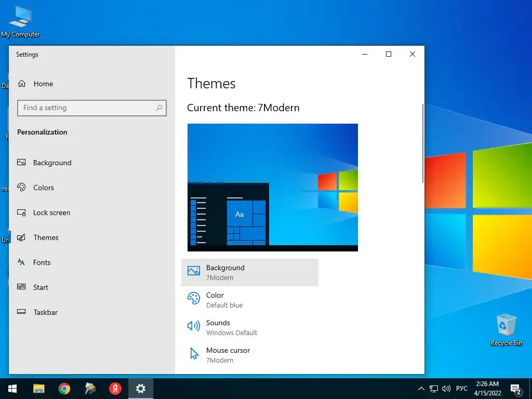Screen dimensions: 532x399
Task: Click the volume tray icon
Action: (446, 389)
